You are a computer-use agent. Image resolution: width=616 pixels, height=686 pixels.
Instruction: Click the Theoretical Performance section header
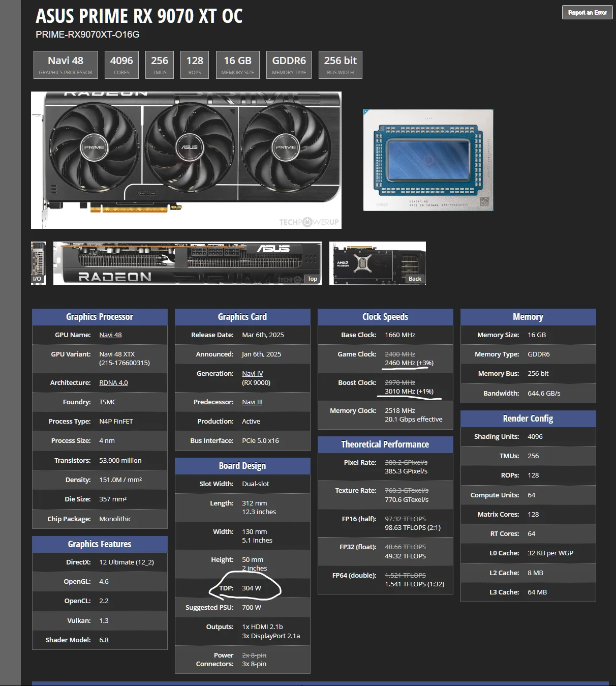(385, 444)
